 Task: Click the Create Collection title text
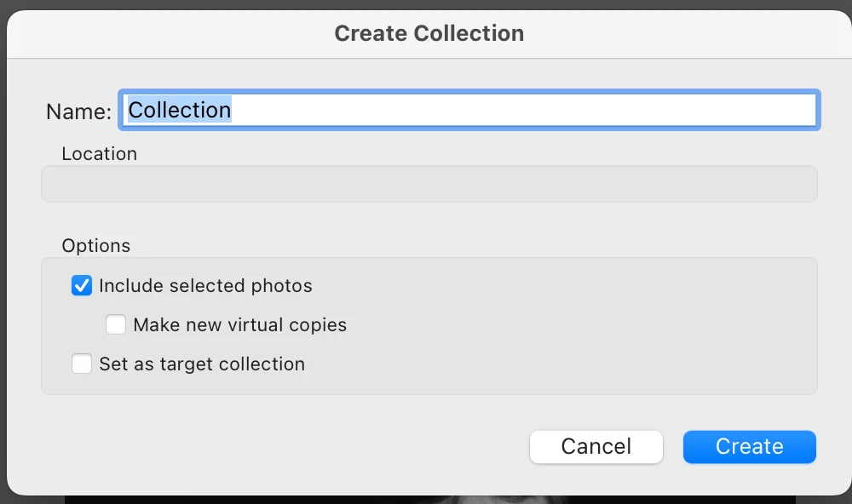pyautogui.click(x=429, y=33)
